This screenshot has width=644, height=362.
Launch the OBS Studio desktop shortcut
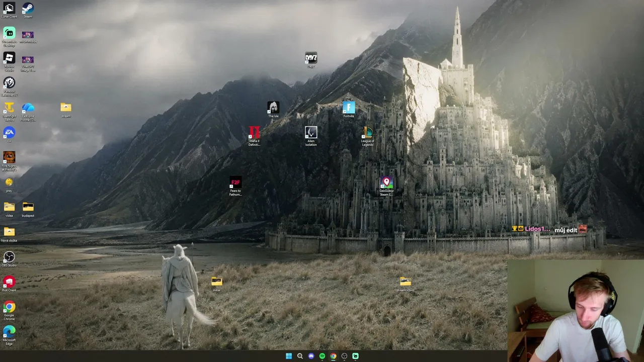pyautogui.click(x=9, y=259)
